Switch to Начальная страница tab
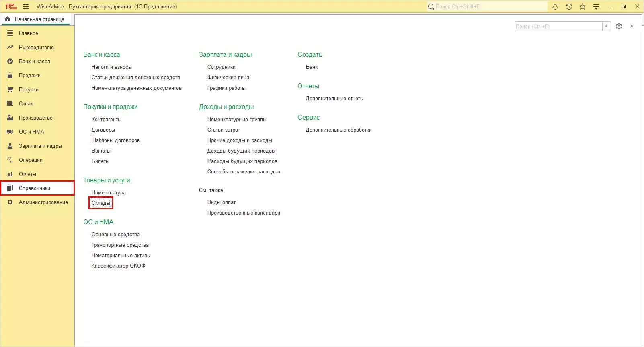This screenshot has width=644, height=347. click(x=36, y=19)
